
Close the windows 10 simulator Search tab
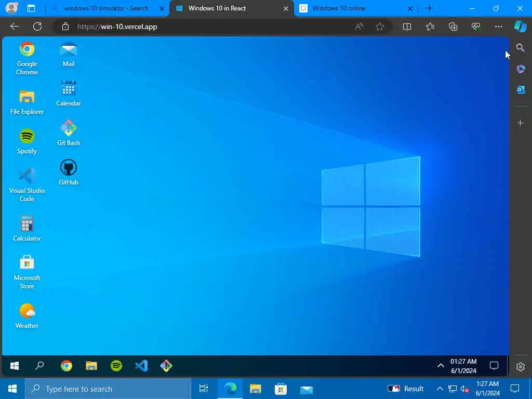pyautogui.click(x=162, y=8)
